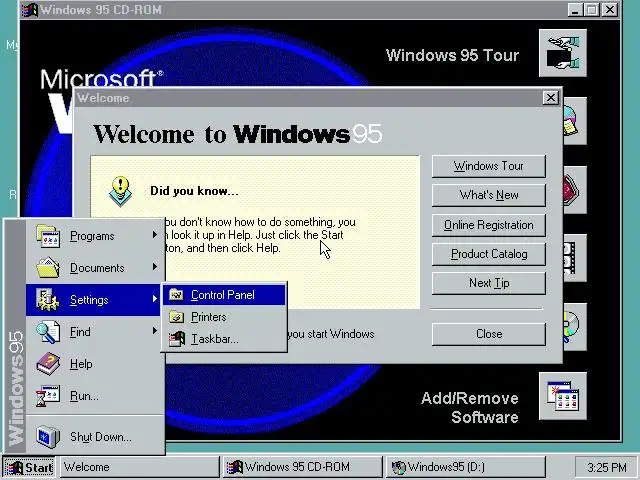This screenshot has width=640, height=480.
Task: Switch to Windows 95 CD-ROM taskbar button
Action: (x=302, y=467)
